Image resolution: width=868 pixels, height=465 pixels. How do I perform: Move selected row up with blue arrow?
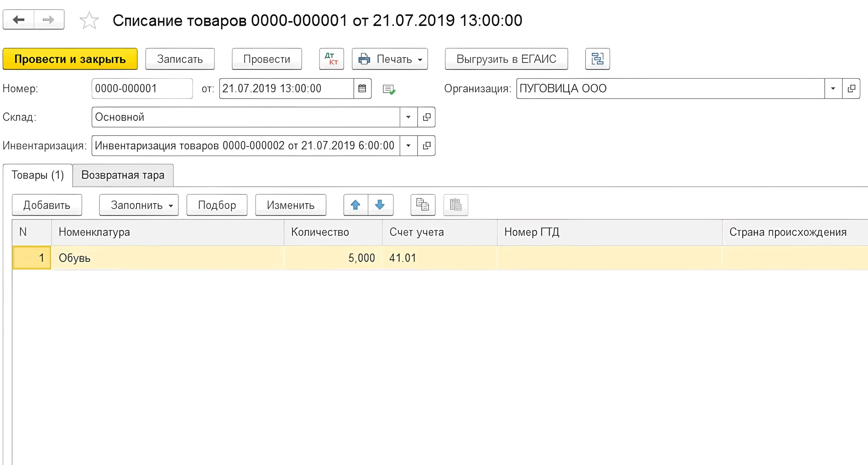pyautogui.click(x=356, y=205)
